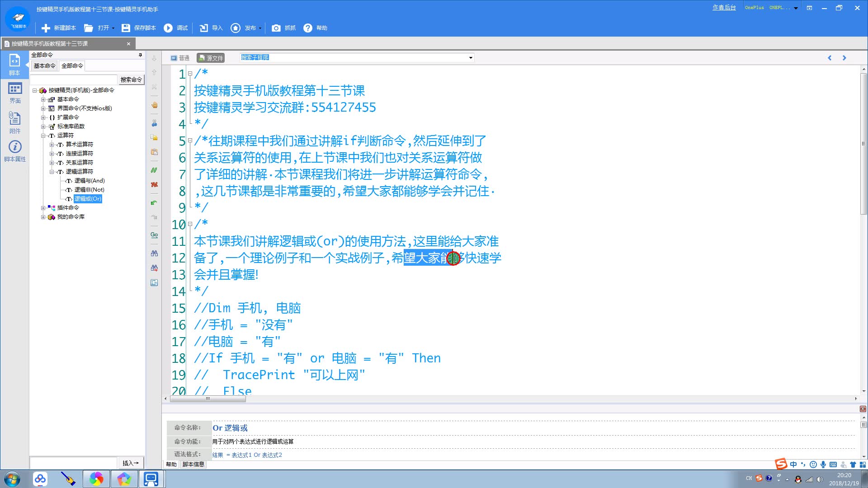The height and width of the screenshot is (488, 868).
Task: Open the 搜索子程序 dropdown
Action: point(471,58)
